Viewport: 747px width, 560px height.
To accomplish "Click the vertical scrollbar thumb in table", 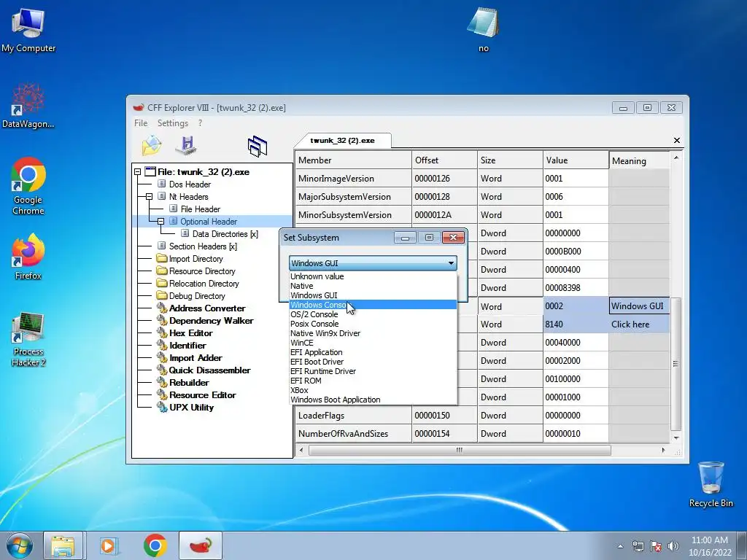I will pyautogui.click(x=676, y=365).
